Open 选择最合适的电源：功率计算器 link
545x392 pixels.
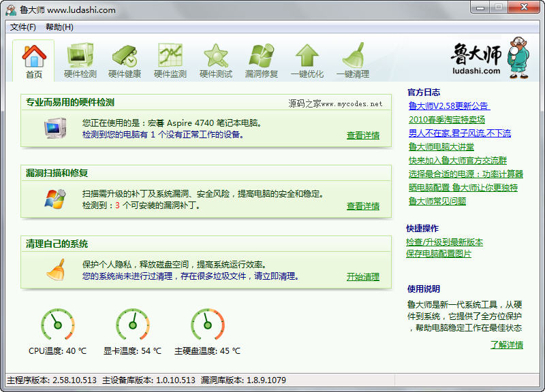[466, 174]
